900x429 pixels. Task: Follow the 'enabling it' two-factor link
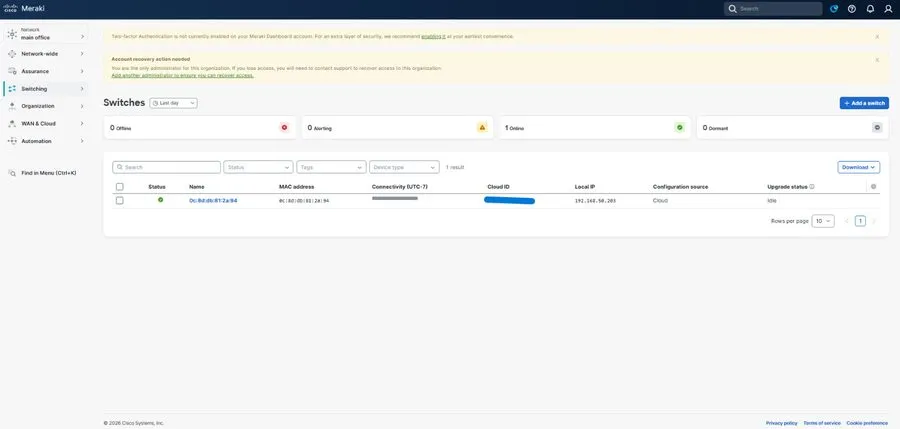click(x=433, y=36)
